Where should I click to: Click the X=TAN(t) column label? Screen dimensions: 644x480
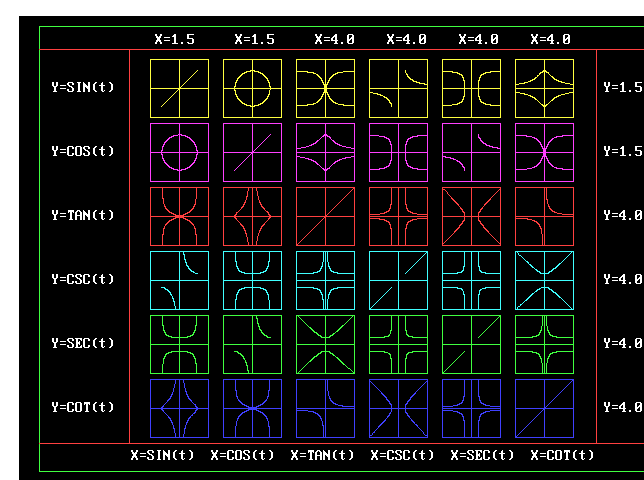[322, 455]
